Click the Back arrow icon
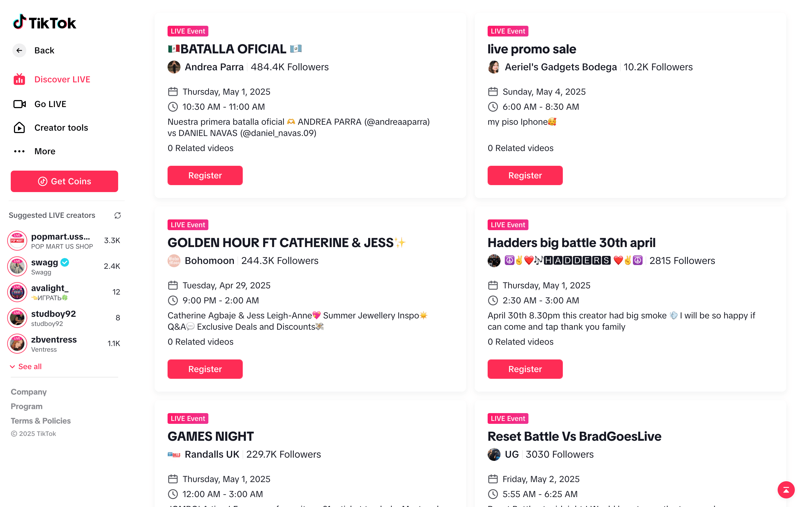 19,50
